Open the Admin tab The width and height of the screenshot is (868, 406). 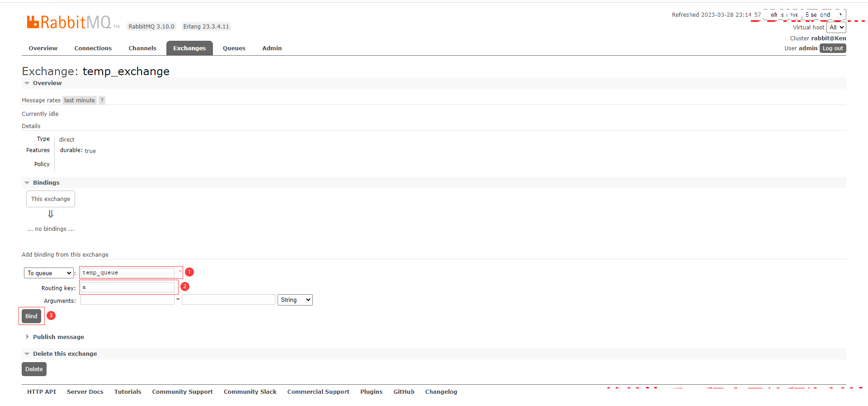coord(272,48)
